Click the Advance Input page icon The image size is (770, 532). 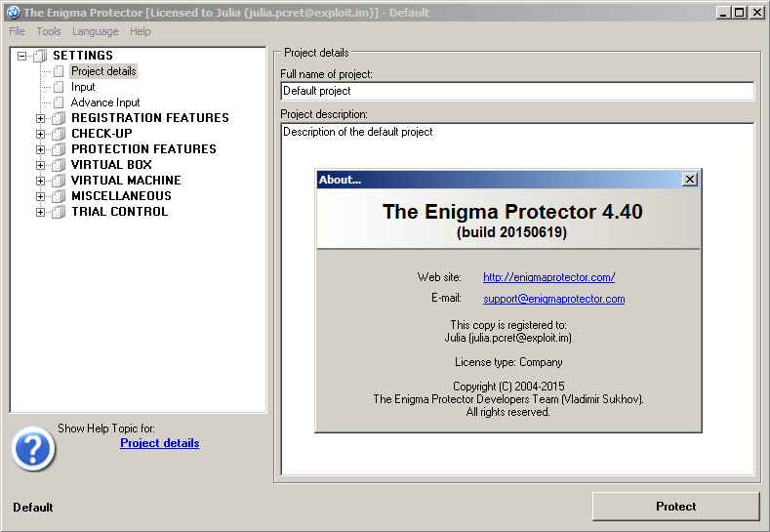[59, 102]
